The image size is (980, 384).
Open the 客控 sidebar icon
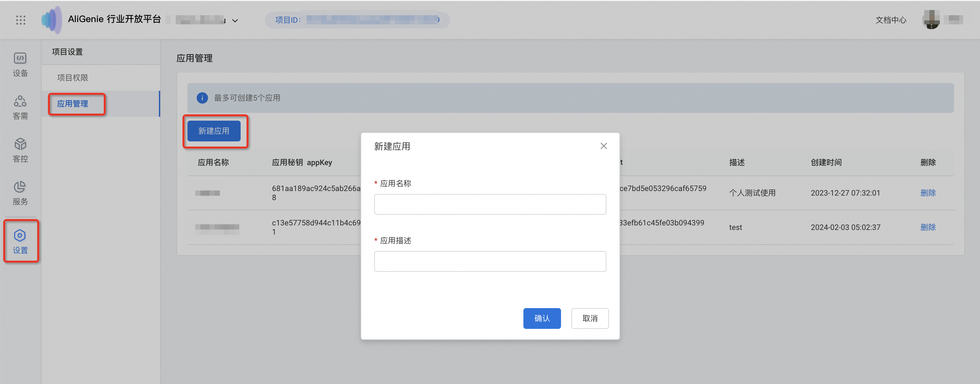pos(20,150)
